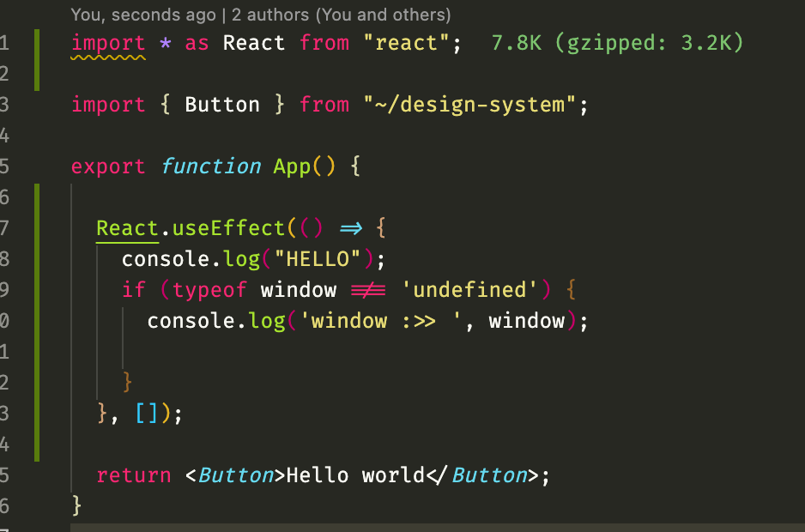
Task: Click the empty dependency array "[]"
Action: coord(146,414)
